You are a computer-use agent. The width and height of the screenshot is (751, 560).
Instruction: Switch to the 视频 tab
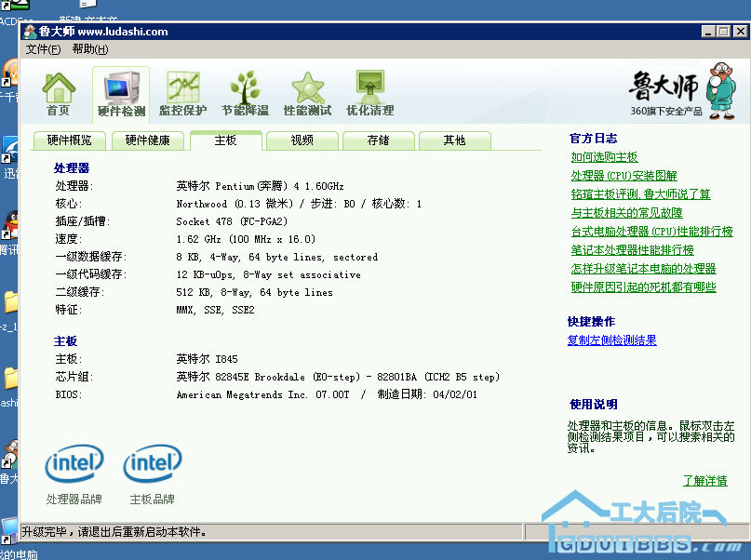click(x=302, y=140)
